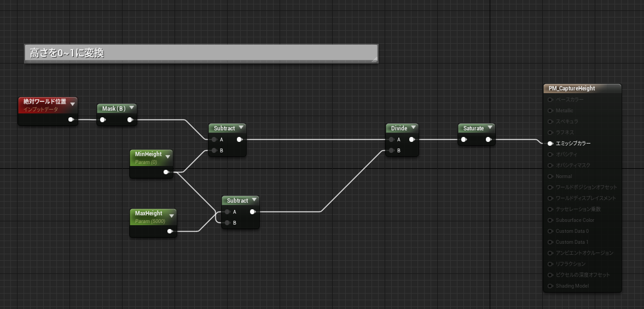Click the Param (0) label on MinHeight
This screenshot has height=309, width=644.
tap(146, 162)
